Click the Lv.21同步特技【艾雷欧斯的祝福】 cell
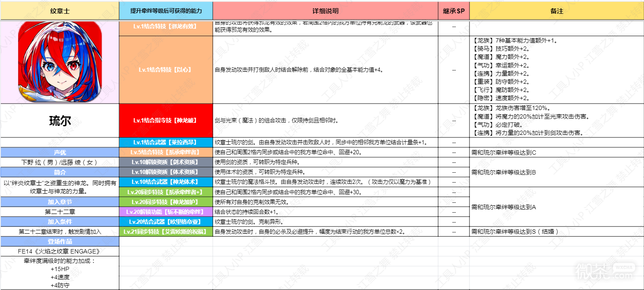The height and width of the screenshot is (290, 644). [166, 232]
